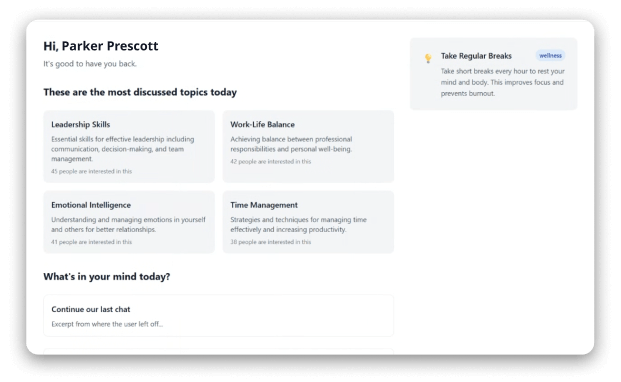Click the most discussed topics today heading

tap(140, 92)
